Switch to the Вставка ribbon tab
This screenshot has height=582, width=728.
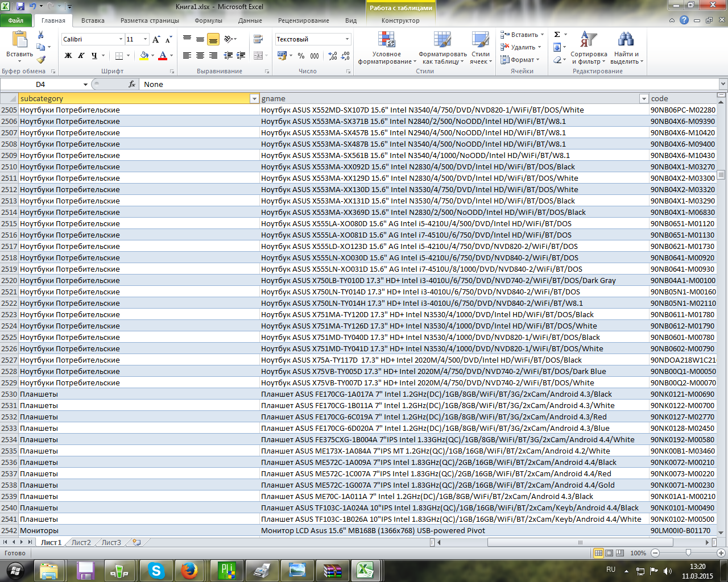click(93, 20)
